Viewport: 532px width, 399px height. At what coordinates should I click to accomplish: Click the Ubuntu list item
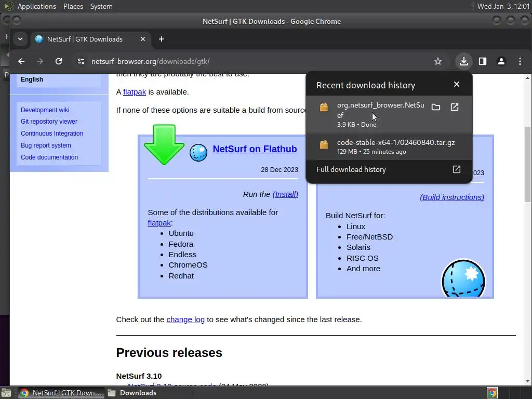tap(181, 233)
